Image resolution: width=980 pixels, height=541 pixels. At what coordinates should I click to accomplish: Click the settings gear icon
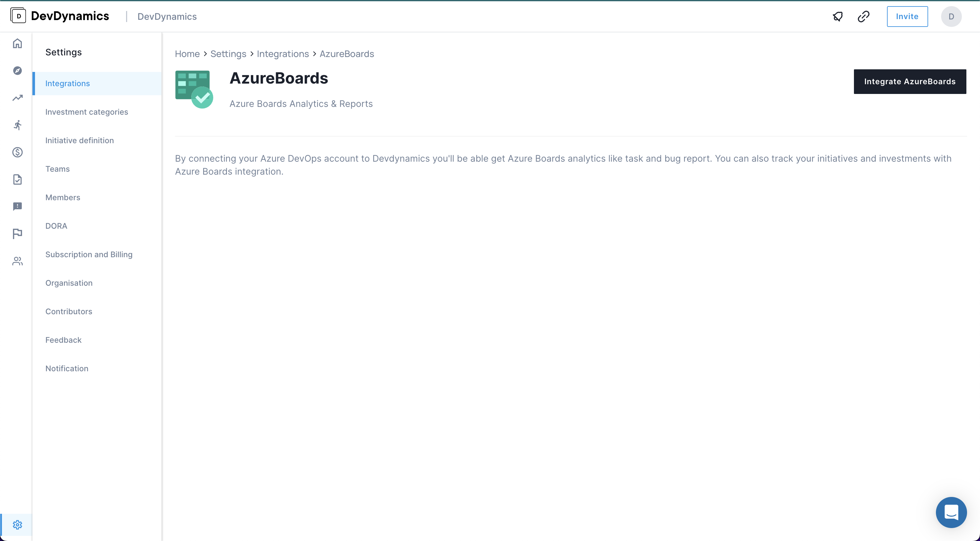click(17, 525)
